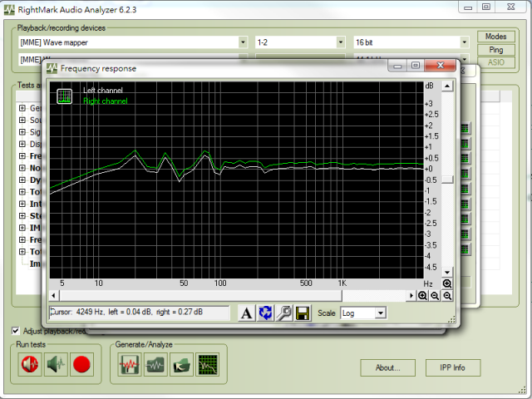Expand the Dis... tree node

[22, 144]
